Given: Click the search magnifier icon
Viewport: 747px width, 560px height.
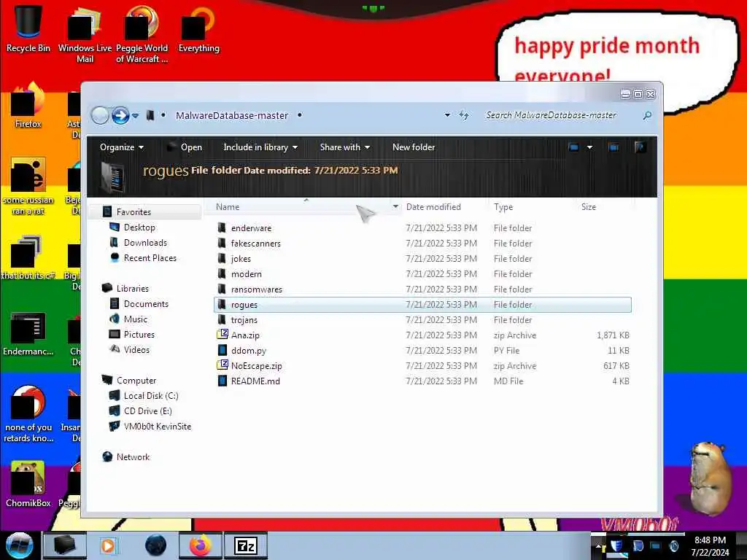Looking at the screenshot, I should pos(647,115).
